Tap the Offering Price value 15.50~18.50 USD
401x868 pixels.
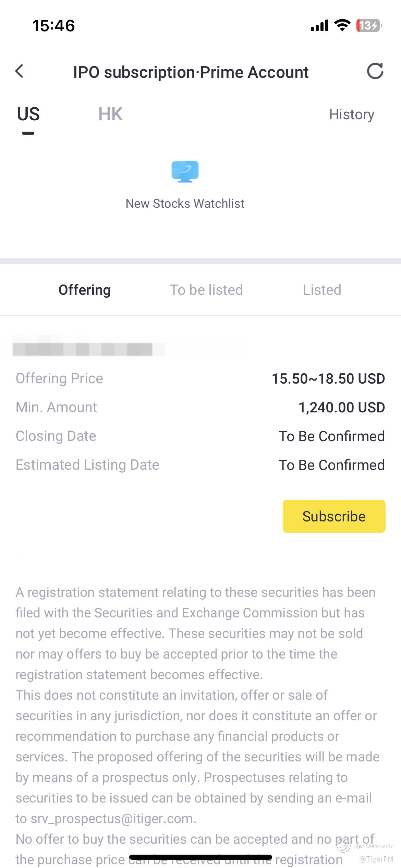(x=328, y=379)
